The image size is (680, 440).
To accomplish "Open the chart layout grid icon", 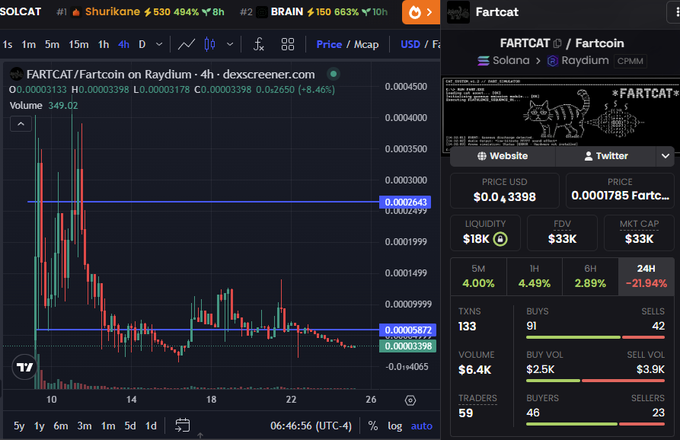I will pos(288,44).
